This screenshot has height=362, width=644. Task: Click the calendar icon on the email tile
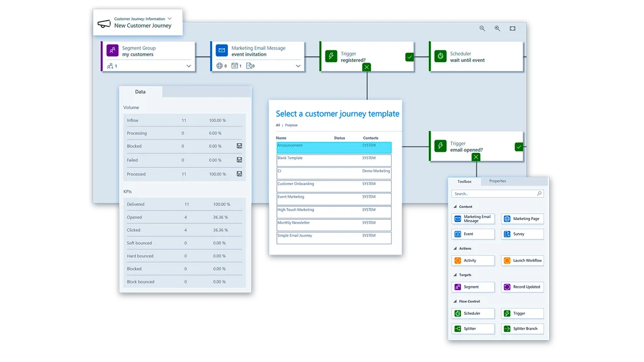point(235,66)
